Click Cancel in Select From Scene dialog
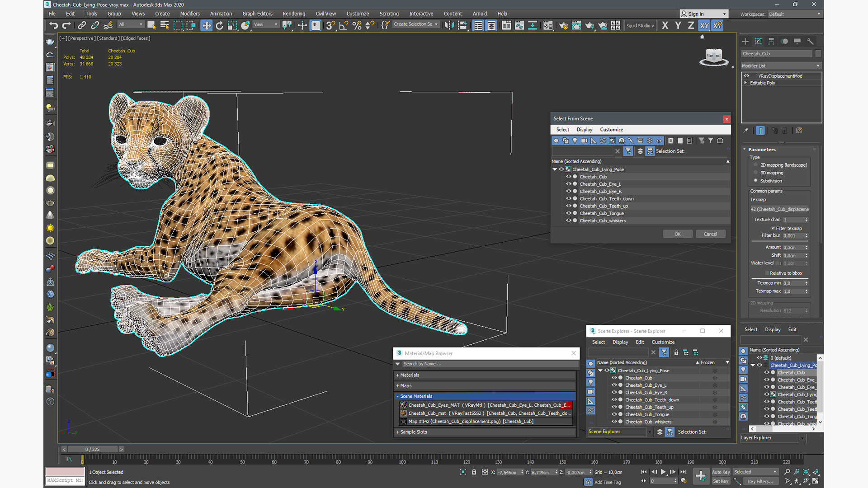 [x=710, y=234]
